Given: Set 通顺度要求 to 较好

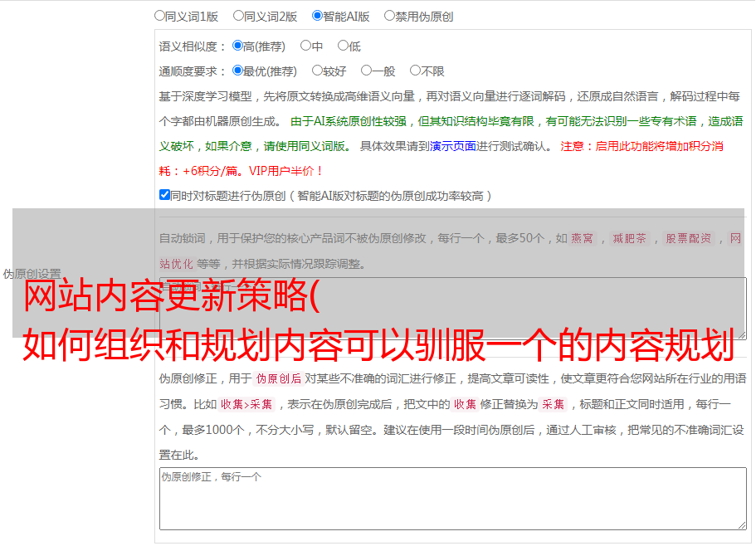Looking at the screenshot, I should pos(317,71).
